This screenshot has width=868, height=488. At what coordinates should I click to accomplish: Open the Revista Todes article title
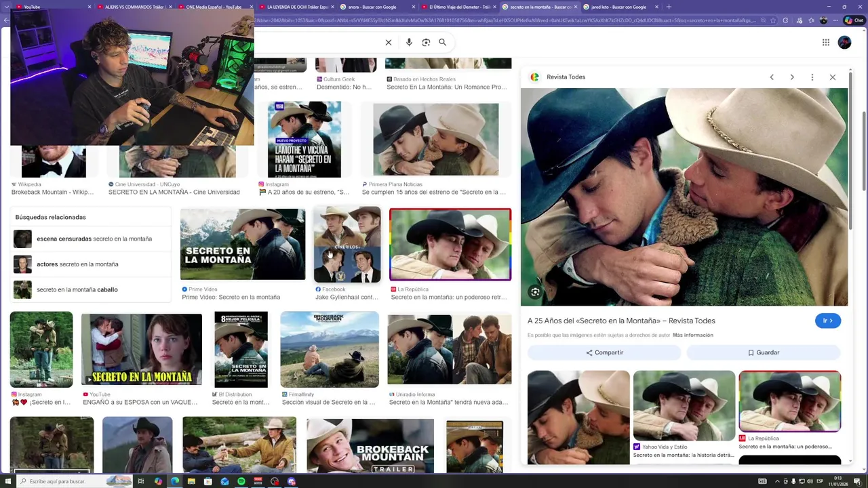[621, 321]
